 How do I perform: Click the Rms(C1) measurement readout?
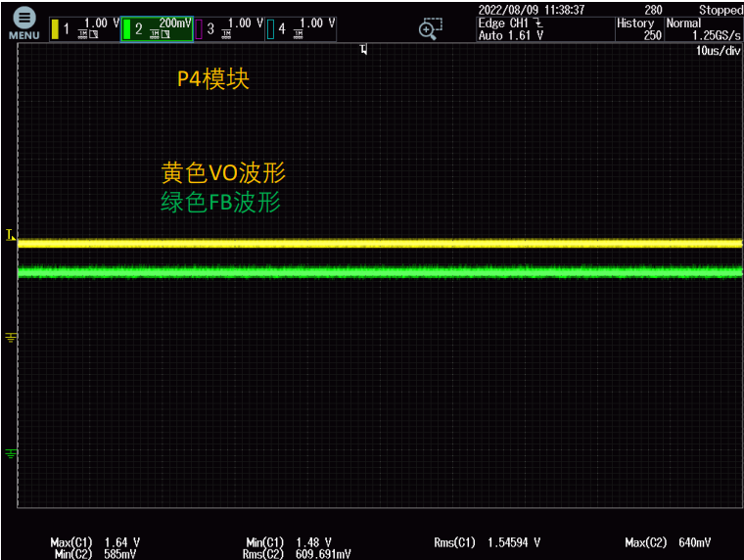[x=487, y=542]
